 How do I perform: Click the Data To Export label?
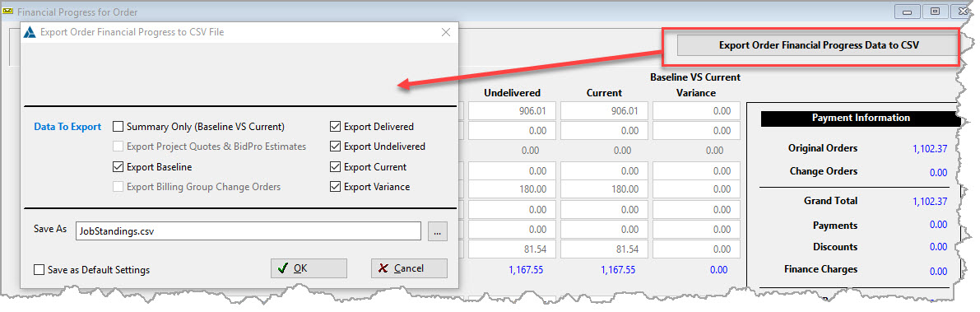67,127
